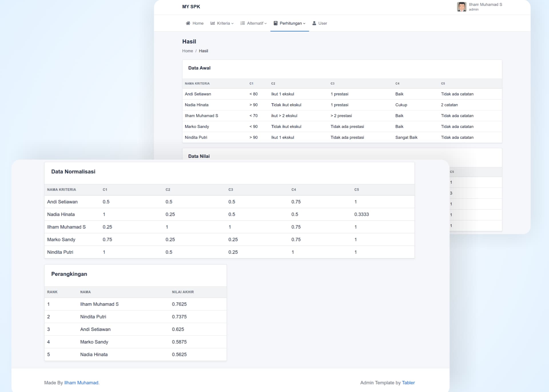Click the User person icon

(314, 23)
